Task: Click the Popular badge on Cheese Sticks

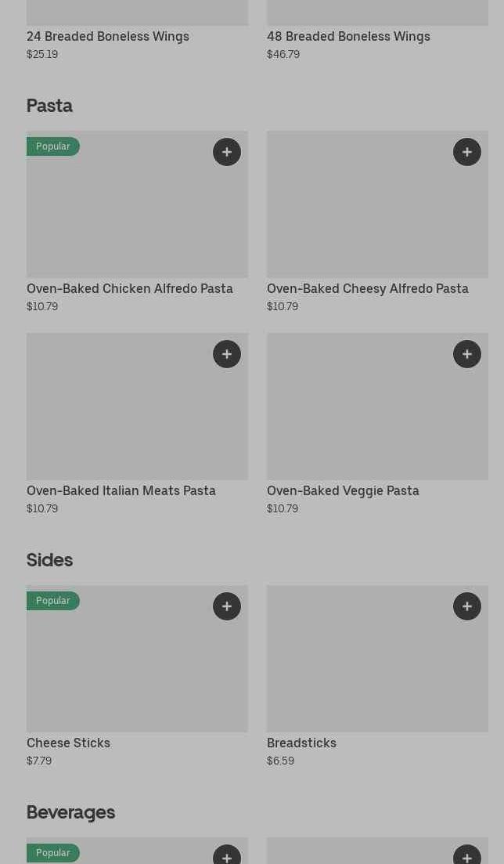Action: [x=52, y=601]
